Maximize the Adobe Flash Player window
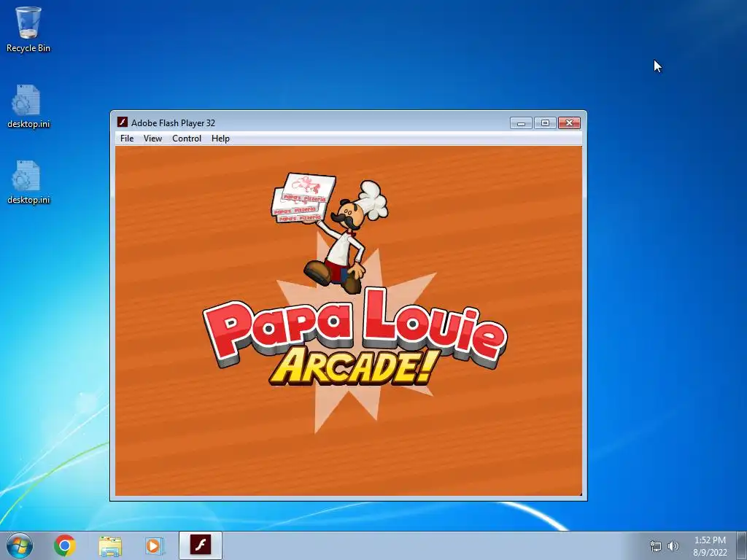Screen dimensions: 747x560 pos(545,123)
